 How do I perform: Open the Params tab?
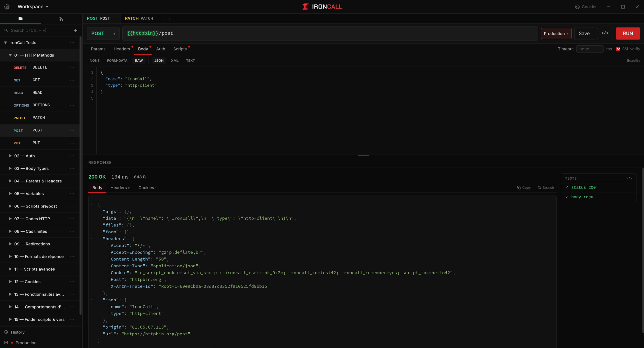[98, 49]
